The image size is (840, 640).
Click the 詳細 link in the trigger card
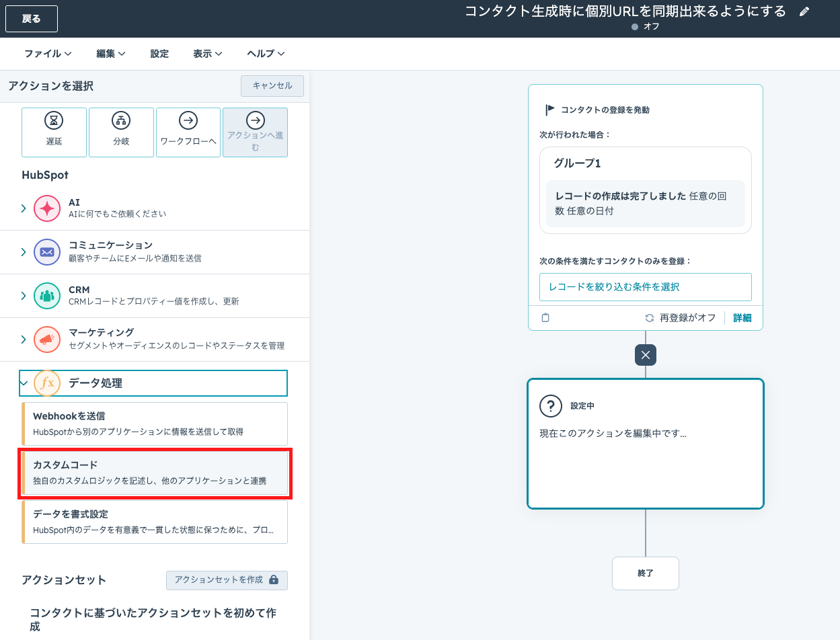click(x=742, y=318)
